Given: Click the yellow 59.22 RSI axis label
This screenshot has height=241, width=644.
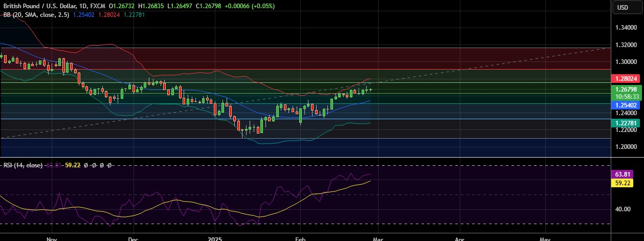Looking at the screenshot, I should point(621,182).
